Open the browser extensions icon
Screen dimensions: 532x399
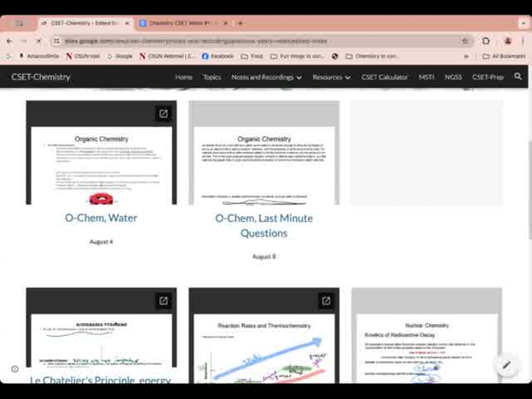point(486,41)
